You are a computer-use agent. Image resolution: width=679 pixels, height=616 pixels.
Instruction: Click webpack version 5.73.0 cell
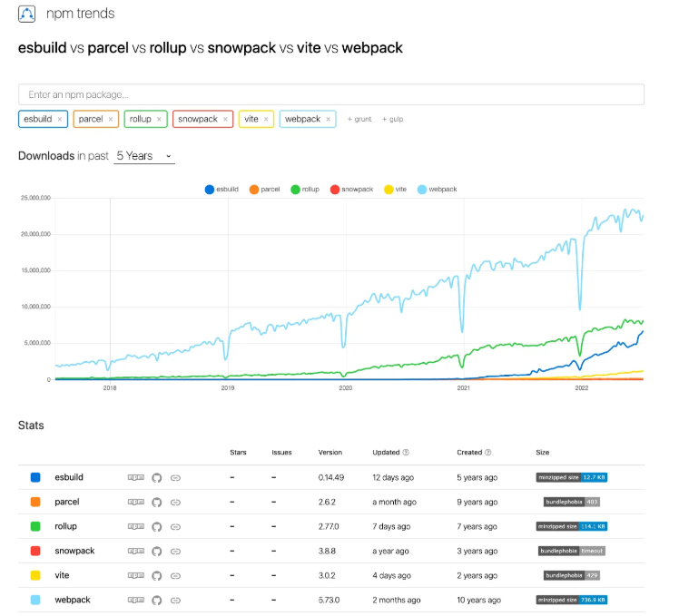pyautogui.click(x=329, y=600)
